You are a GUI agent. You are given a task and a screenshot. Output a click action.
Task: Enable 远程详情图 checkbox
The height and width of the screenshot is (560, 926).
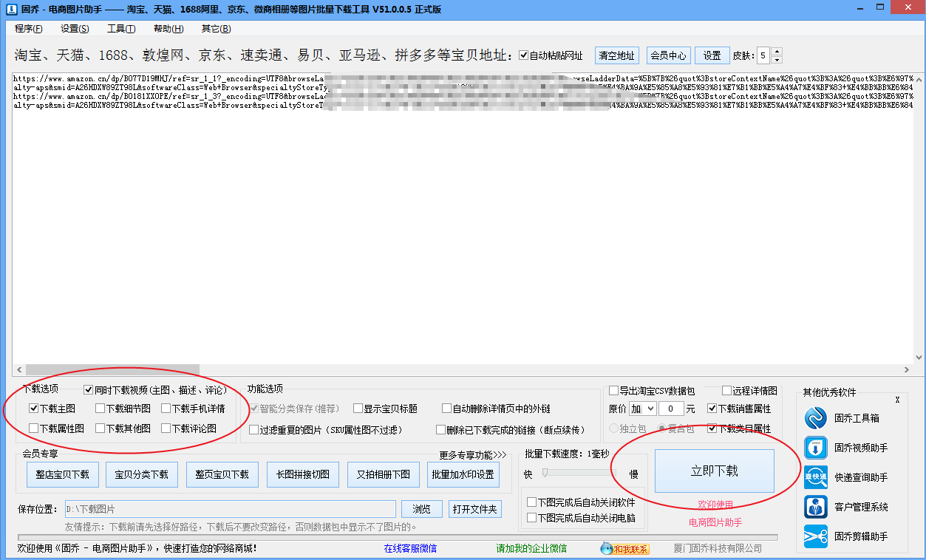point(726,390)
